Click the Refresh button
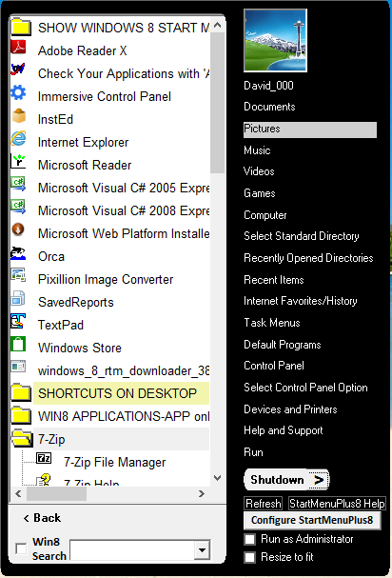The image size is (392, 578). pyautogui.click(x=263, y=503)
